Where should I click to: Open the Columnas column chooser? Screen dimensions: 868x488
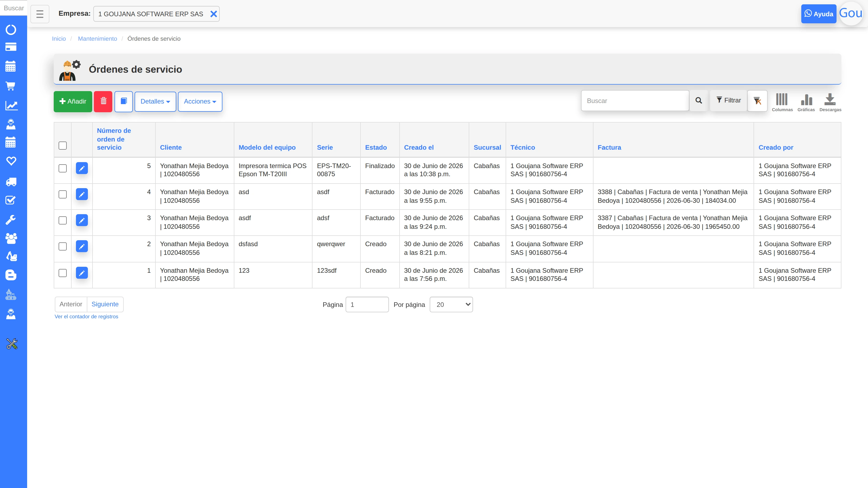[x=782, y=102]
